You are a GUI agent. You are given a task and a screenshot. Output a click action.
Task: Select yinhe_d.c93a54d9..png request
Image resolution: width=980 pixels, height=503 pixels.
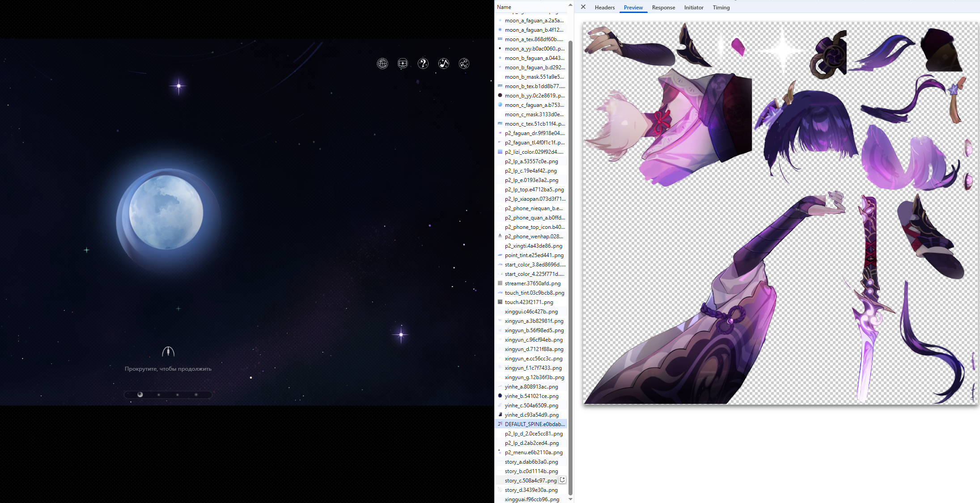coord(531,415)
